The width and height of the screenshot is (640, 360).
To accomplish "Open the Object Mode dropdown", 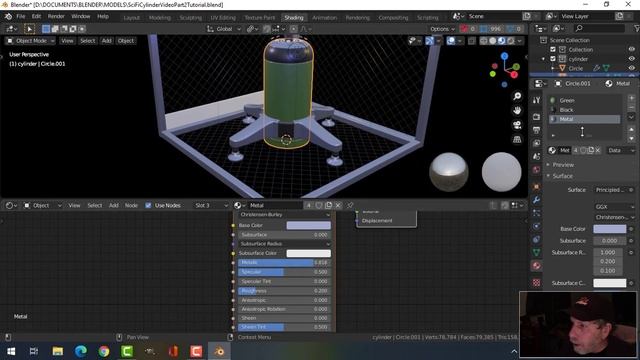I will point(31,41).
